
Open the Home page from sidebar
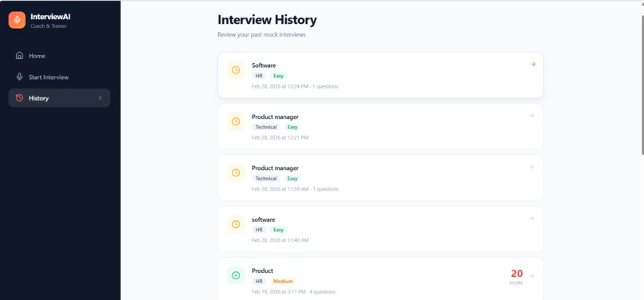click(59, 56)
